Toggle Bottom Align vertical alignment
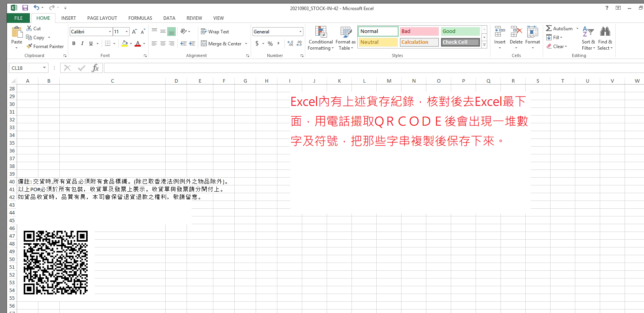This screenshot has height=313, width=644. [171, 31]
